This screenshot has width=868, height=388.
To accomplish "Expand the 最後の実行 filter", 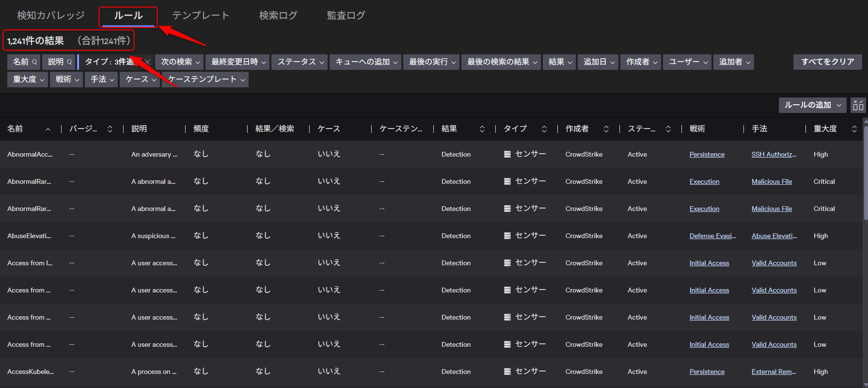I will point(432,62).
